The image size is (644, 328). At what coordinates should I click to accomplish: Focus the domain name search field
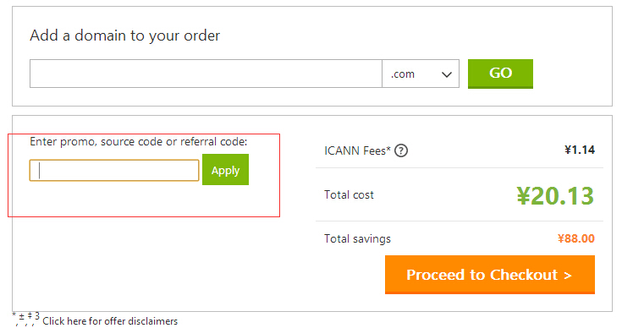pos(206,74)
